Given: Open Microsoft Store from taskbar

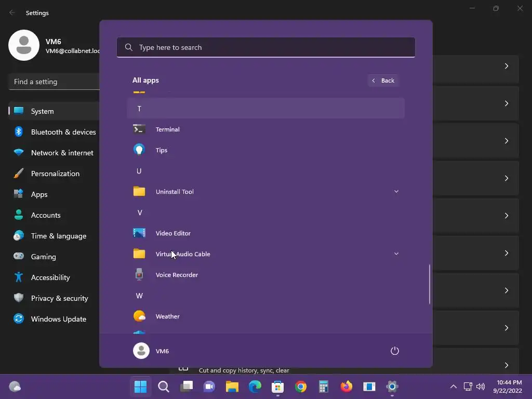Looking at the screenshot, I should 277,387.
